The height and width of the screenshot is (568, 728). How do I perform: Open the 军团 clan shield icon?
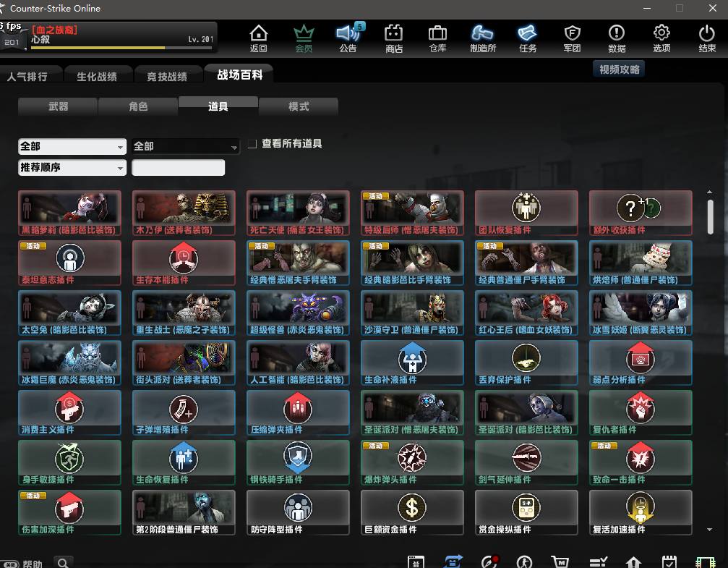[572, 38]
